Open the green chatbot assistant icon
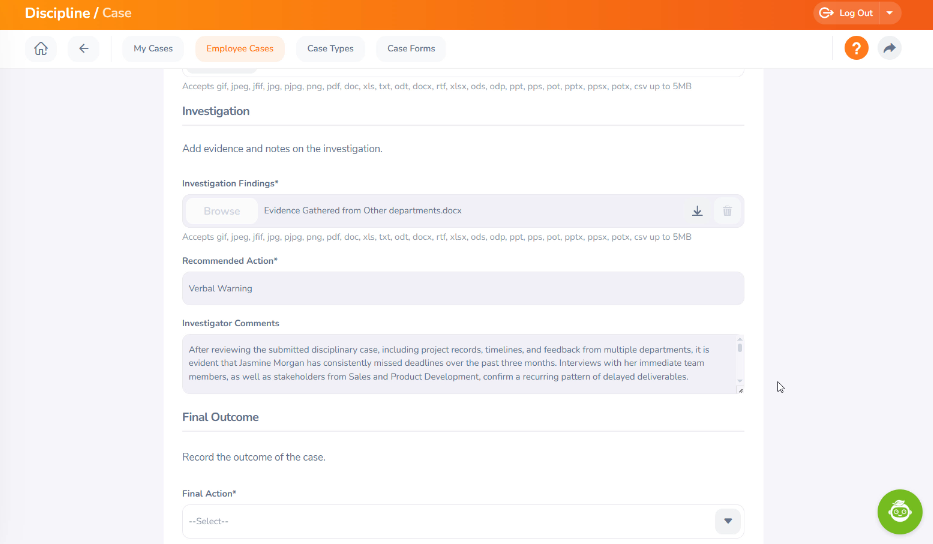Image resolution: width=933 pixels, height=544 pixels. tap(899, 511)
